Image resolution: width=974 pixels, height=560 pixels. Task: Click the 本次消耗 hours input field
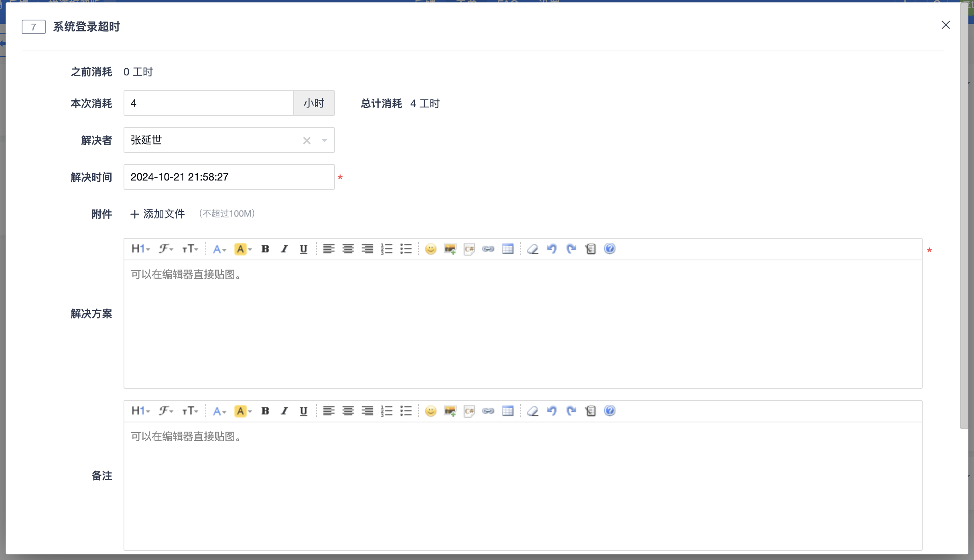(208, 103)
